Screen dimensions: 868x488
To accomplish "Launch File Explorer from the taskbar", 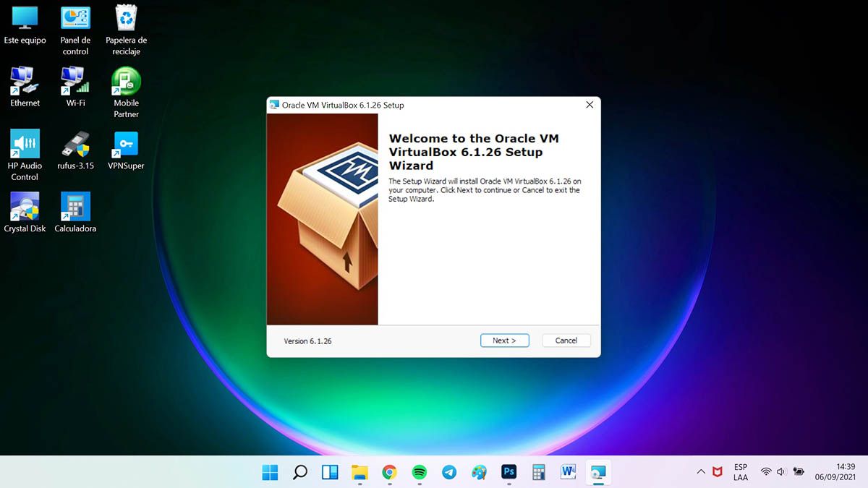I will click(x=359, y=473).
